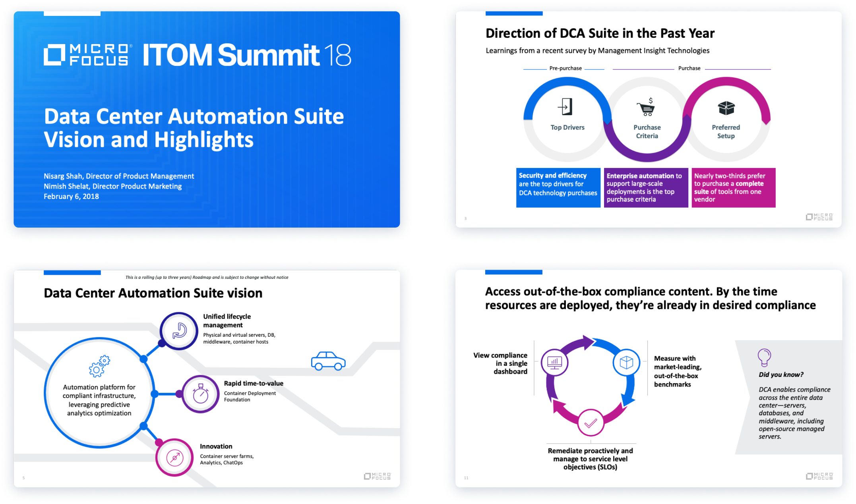Screen dimensions: 856x504
Task: Click 'Learnings from a recent survey' subtitle
Action: [x=597, y=51]
